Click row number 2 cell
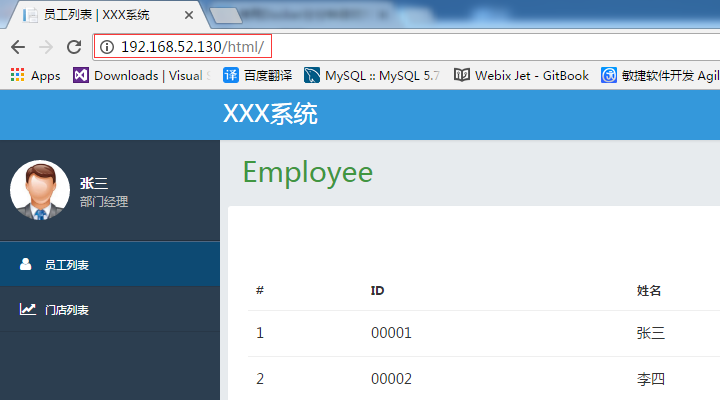The width and height of the screenshot is (720, 400). [260, 379]
